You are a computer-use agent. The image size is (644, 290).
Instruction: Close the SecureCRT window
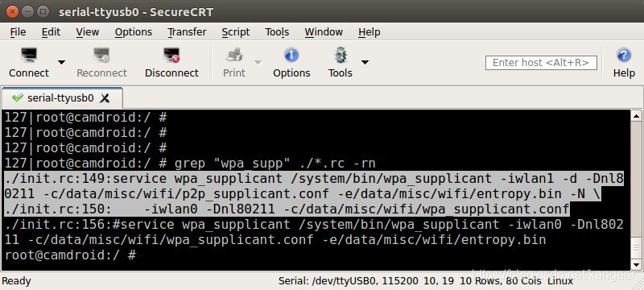(x=12, y=11)
